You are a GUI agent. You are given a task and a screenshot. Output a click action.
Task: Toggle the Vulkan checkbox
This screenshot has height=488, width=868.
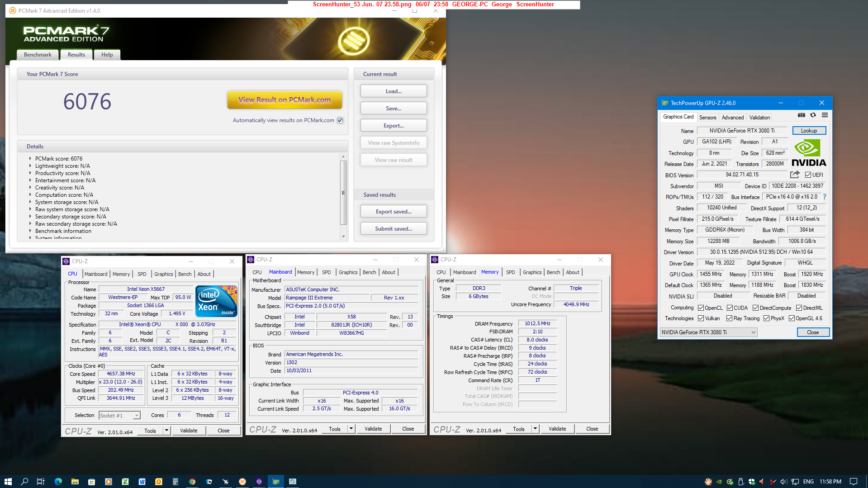[701, 318]
